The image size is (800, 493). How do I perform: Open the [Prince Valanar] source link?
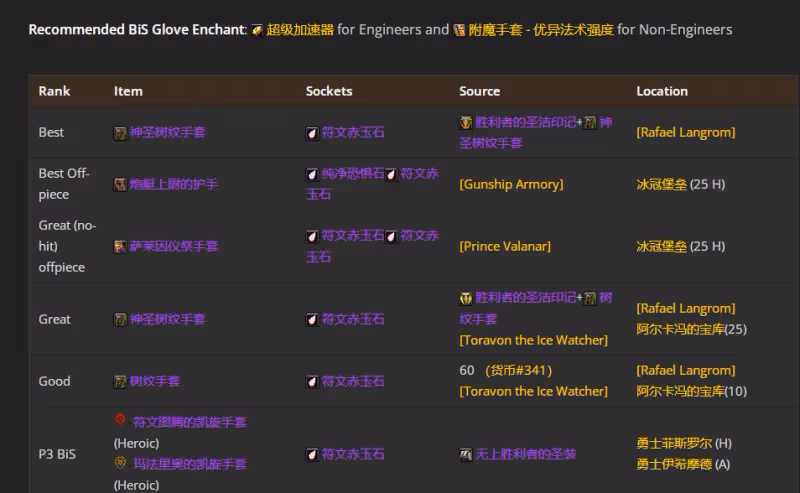coord(505,246)
